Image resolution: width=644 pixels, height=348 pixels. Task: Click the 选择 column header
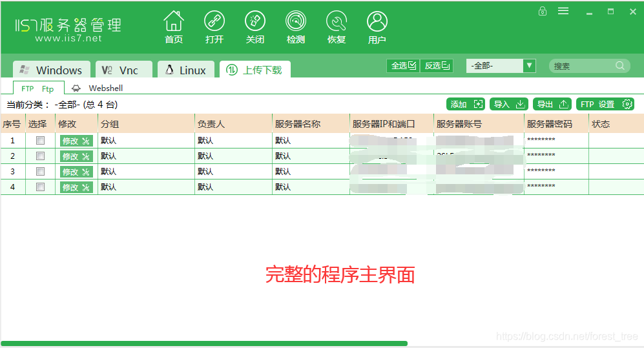40,123
